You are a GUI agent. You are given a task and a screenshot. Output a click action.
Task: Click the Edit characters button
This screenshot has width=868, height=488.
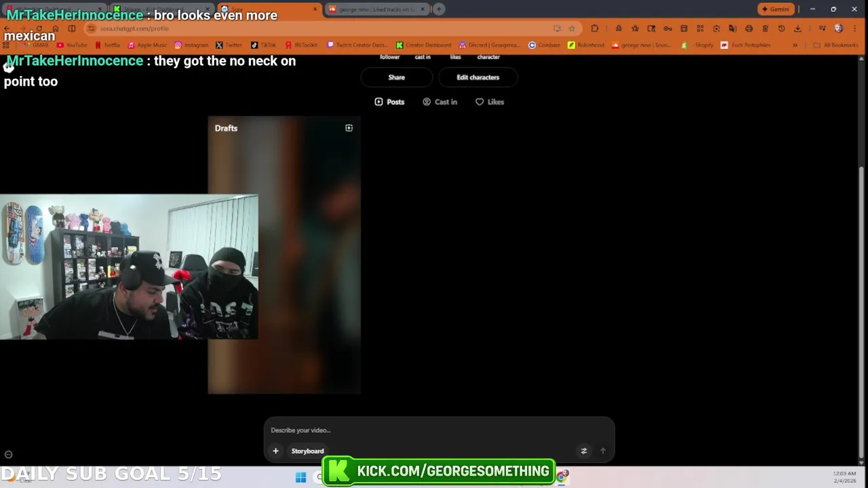[477, 77]
